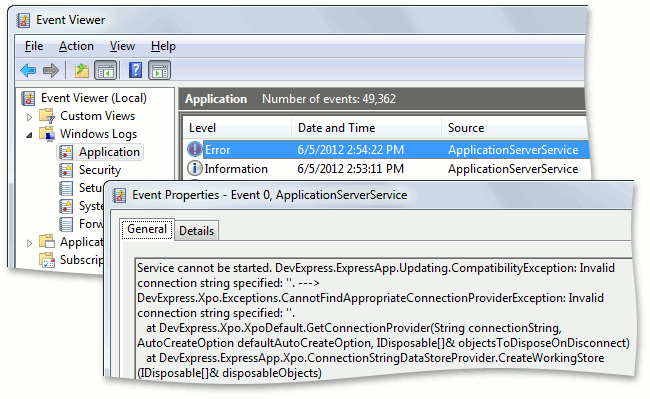Select Event Viewer (Local) in tree

click(94, 98)
